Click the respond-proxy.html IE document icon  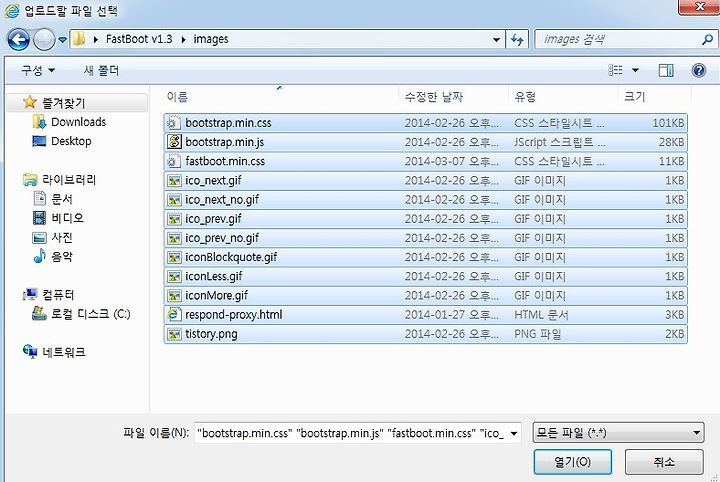(174, 314)
